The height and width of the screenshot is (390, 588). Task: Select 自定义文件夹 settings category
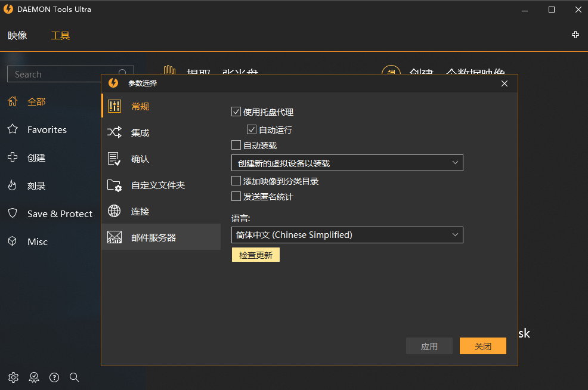(161, 185)
